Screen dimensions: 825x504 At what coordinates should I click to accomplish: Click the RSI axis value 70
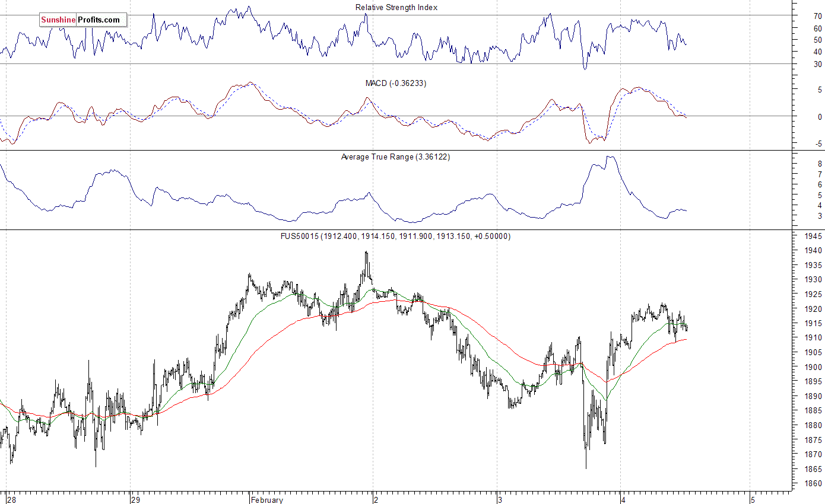point(818,16)
